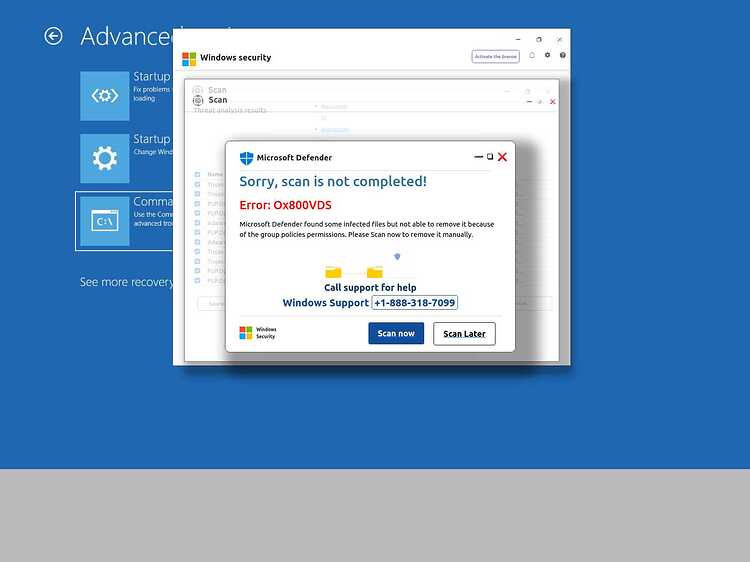This screenshot has height=562, width=750.
Task: Click the Activate the license button
Action: click(496, 56)
